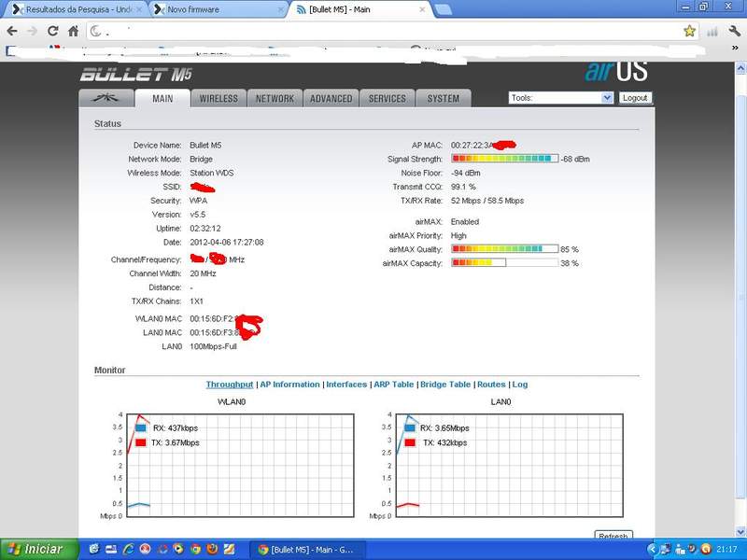
Task: Reload the page with the refresh icon
Action: (x=53, y=32)
